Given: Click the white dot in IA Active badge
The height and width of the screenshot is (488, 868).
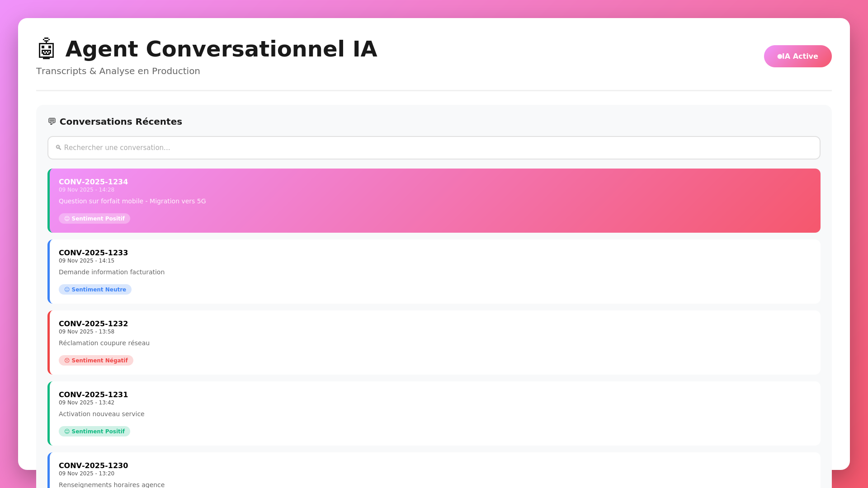Looking at the screenshot, I should (x=779, y=56).
